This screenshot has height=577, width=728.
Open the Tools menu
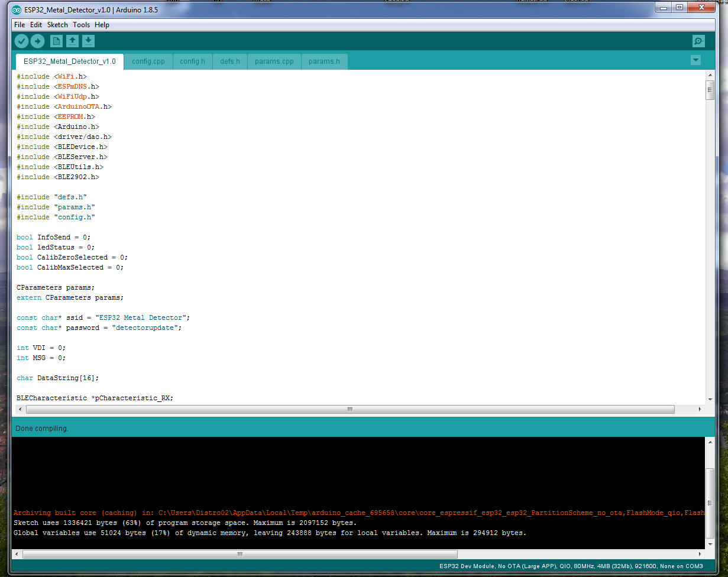pyautogui.click(x=81, y=25)
